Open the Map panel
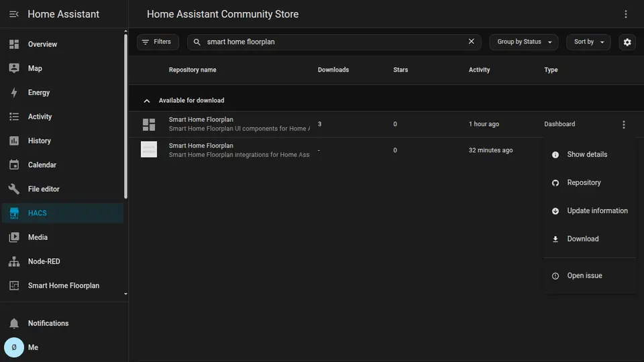 62,68
